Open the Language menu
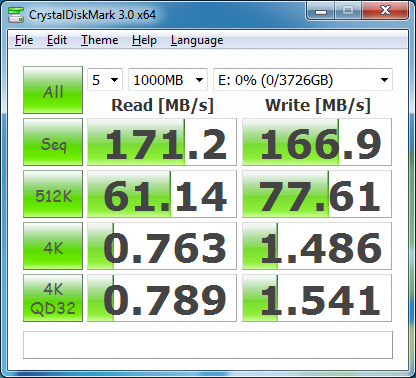Image resolution: width=416 pixels, height=378 pixels. 197,40
